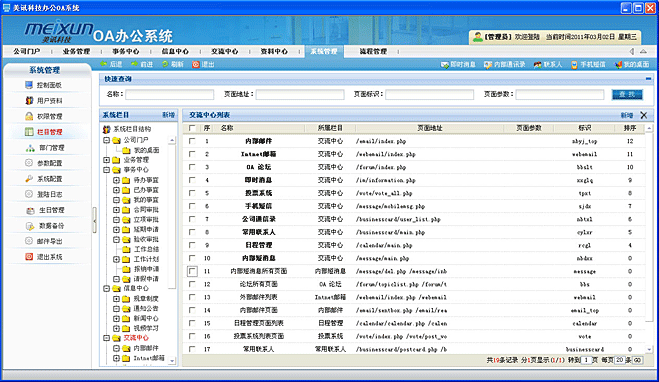The image size is (659, 382).
Task: Open 登陆日志 in the sidebar
Action: pos(44,194)
